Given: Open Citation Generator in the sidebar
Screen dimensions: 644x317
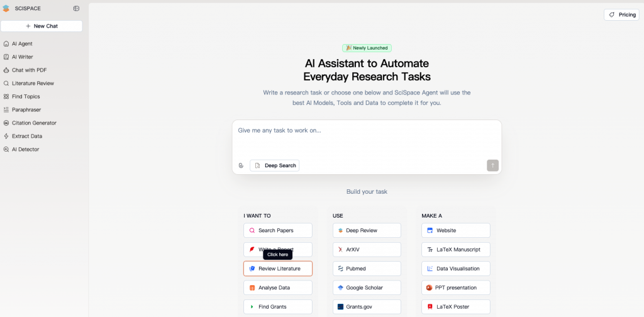Looking at the screenshot, I should [34, 123].
